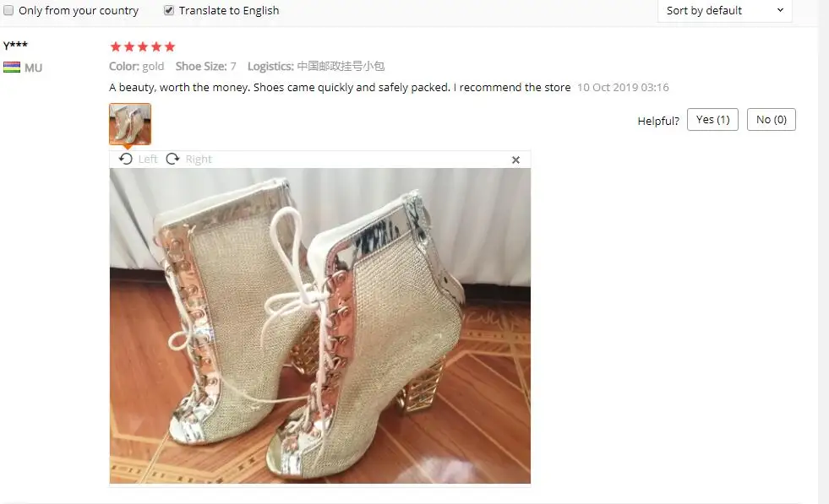This screenshot has width=829, height=504.
Task: Rotate the review photo right
Action: (173, 159)
